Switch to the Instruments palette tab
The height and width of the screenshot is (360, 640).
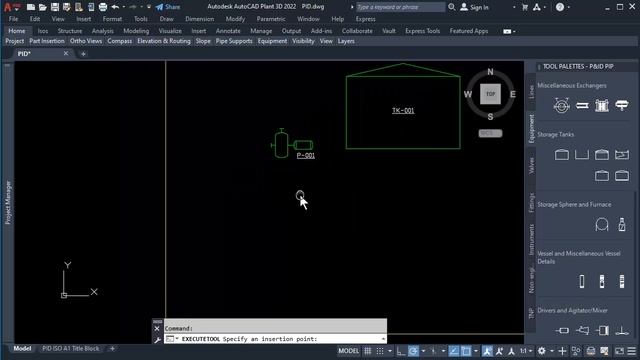point(531,240)
